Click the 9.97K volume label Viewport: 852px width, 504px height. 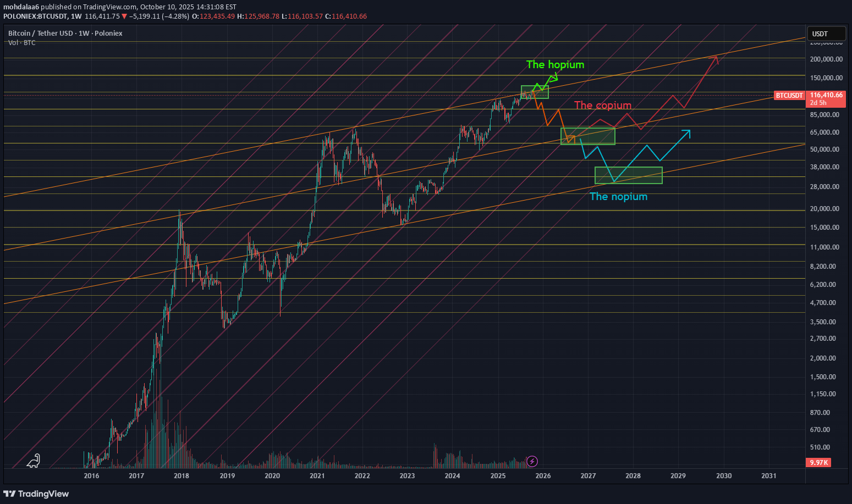(819, 462)
